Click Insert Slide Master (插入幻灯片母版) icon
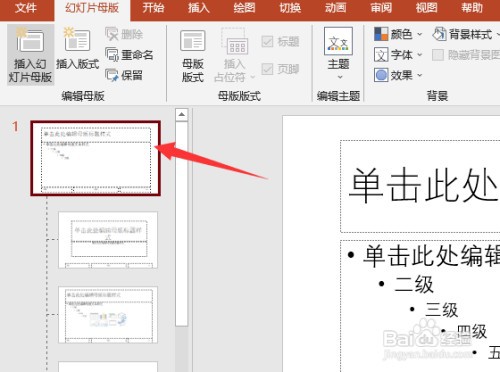 pyautogui.click(x=30, y=40)
